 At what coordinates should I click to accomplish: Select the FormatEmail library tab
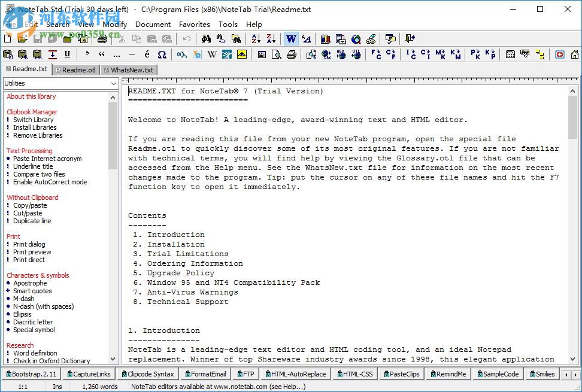[205, 374]
